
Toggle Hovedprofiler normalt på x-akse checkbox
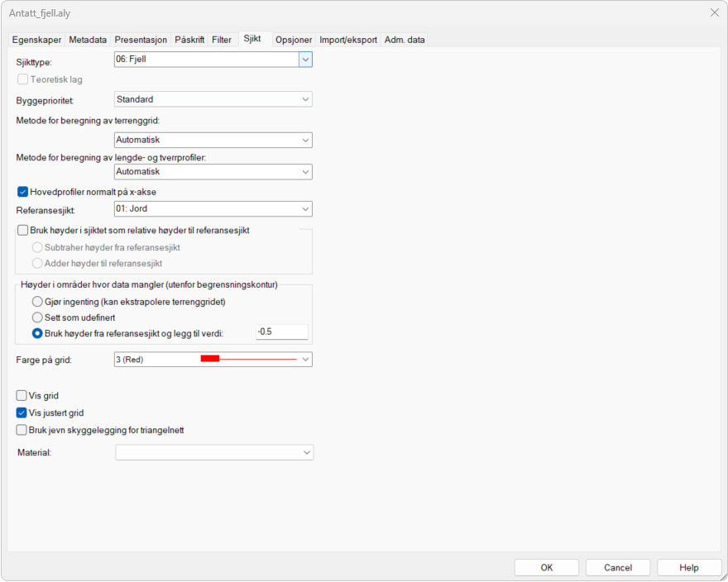[x=22, y=192]
